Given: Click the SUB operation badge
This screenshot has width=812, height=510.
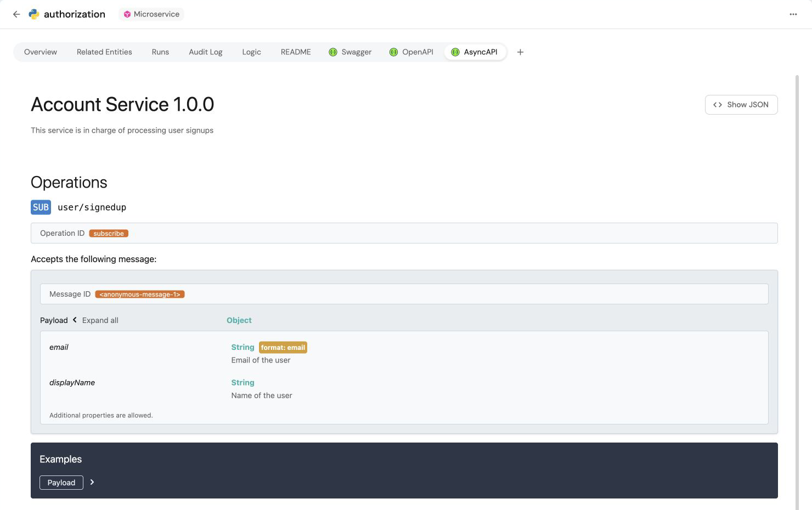Looking at the screenshot, I should click(x=41, y=207).
